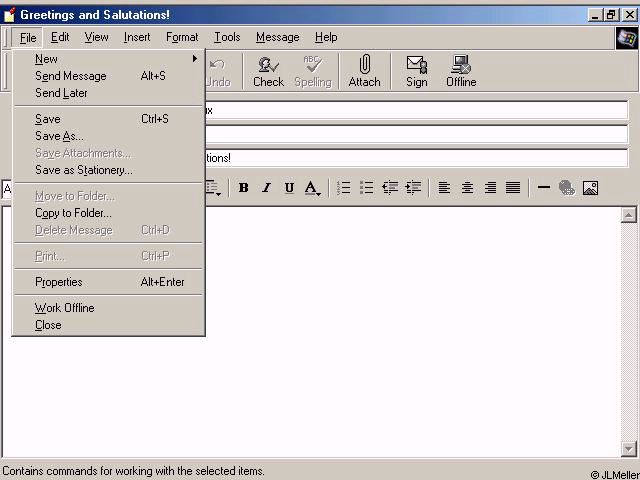This screenshot has width=640, height=480.
Task: Open the Insert menu
Action: coord(137,37)
